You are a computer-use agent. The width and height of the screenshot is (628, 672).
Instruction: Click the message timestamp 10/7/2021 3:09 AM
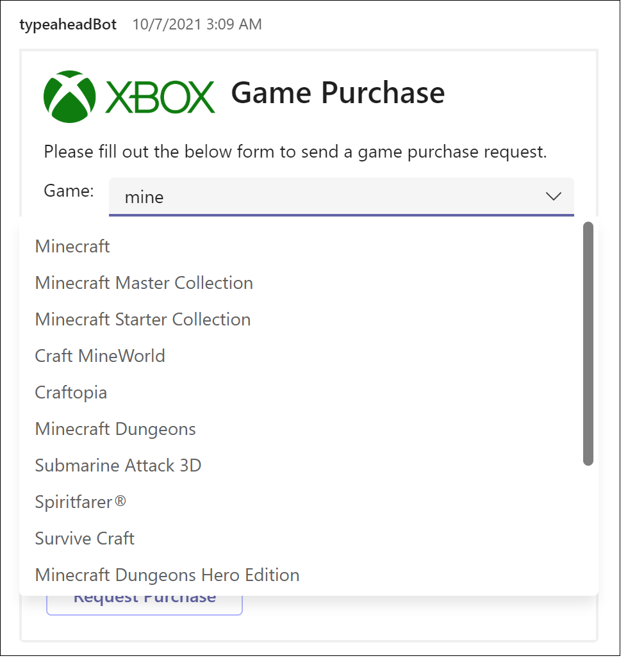(x=197, y=25)
